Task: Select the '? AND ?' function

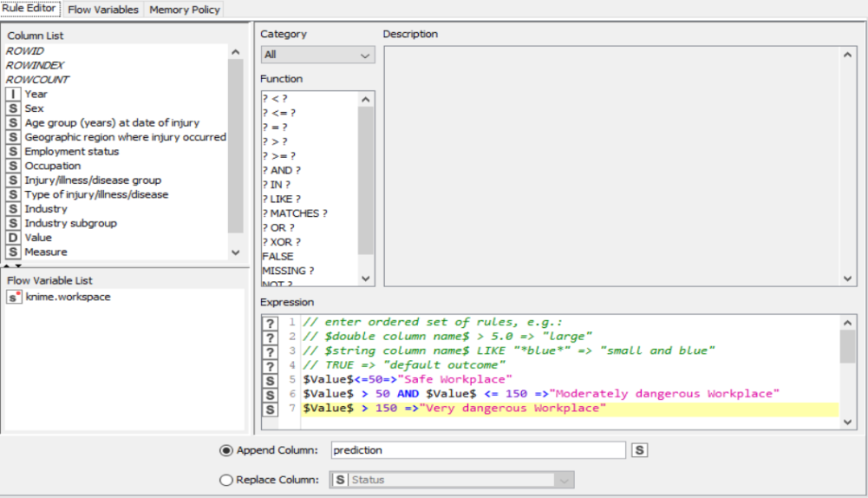Action: point(282,171)
